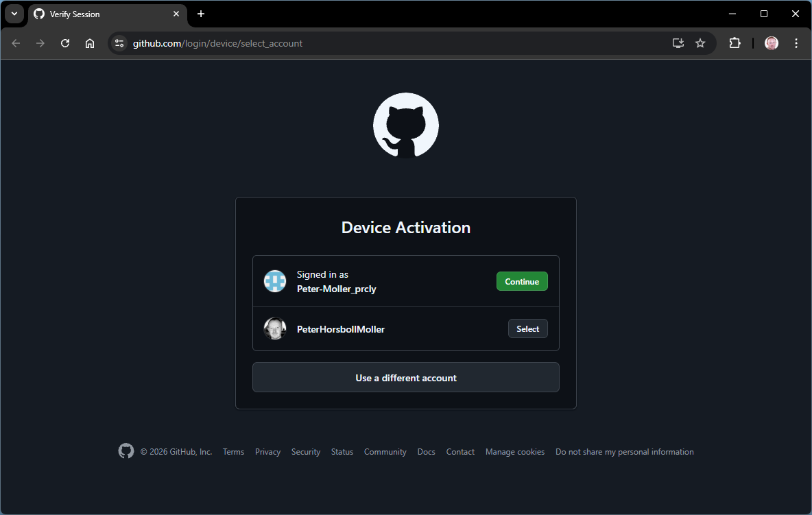The height and width of the screenshot is (515, 812).
Task: Open the Chrome profile avatar
Action: pos(771,43)
